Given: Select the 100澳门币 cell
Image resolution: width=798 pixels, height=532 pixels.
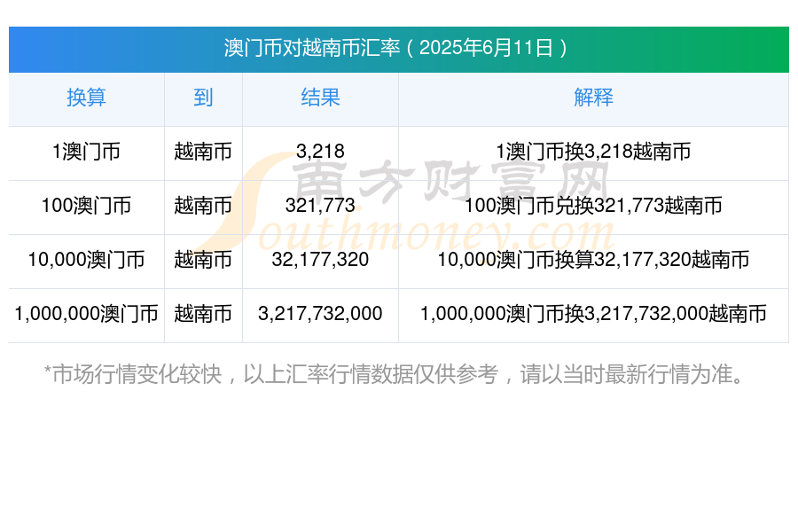Looking at the screenshot, I should 87,206.
